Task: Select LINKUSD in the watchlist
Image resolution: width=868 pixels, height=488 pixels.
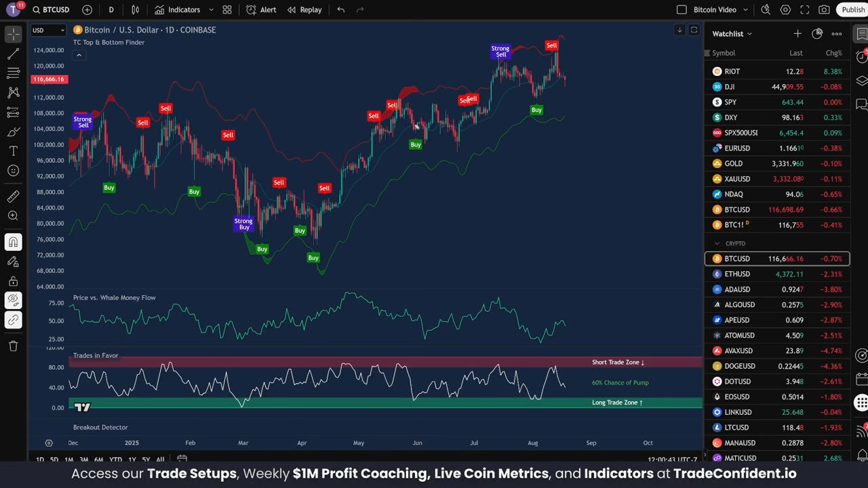Action: (x=777, y=412)
